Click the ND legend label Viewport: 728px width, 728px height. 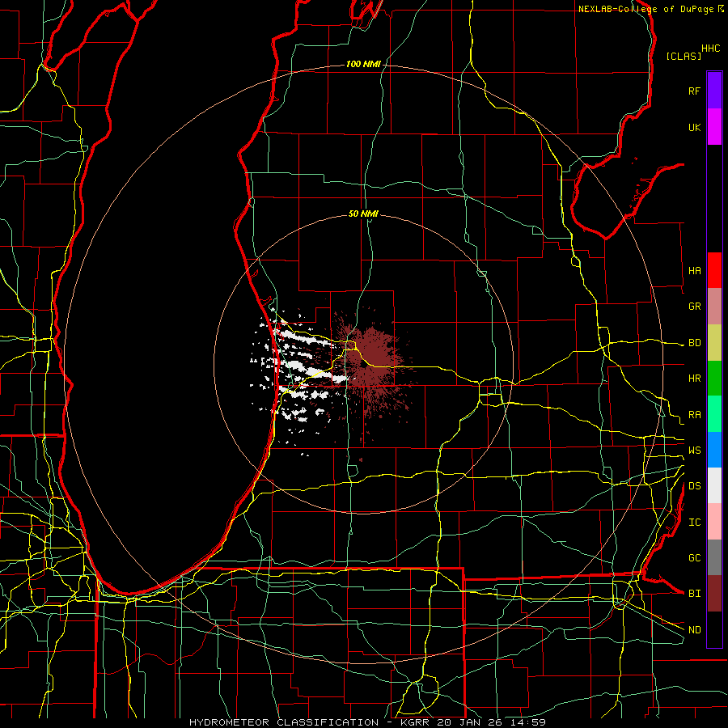[694, 630]
